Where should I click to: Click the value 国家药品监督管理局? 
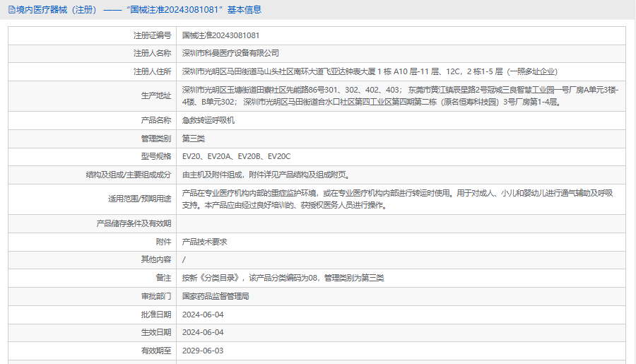[x=216, y=296]
